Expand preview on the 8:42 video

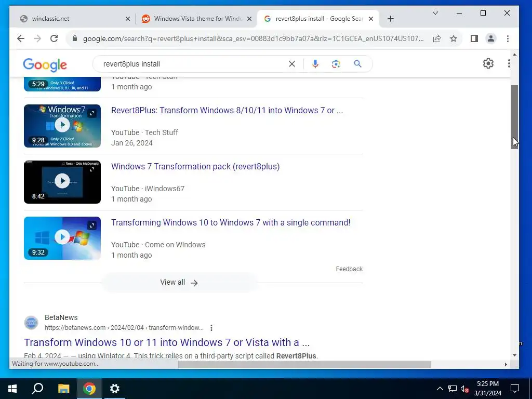92,169
